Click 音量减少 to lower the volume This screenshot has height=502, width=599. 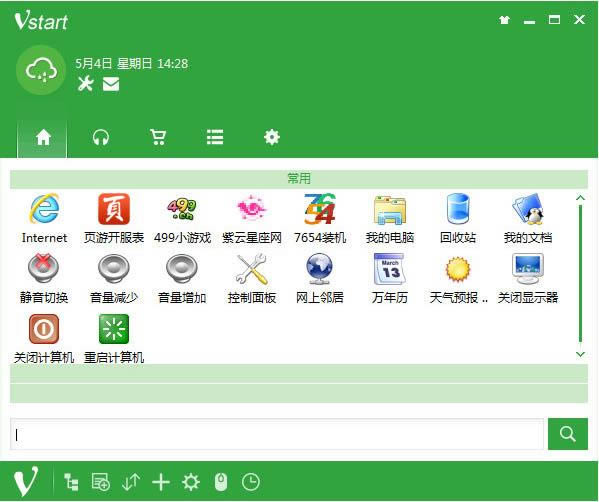point(113,278)
